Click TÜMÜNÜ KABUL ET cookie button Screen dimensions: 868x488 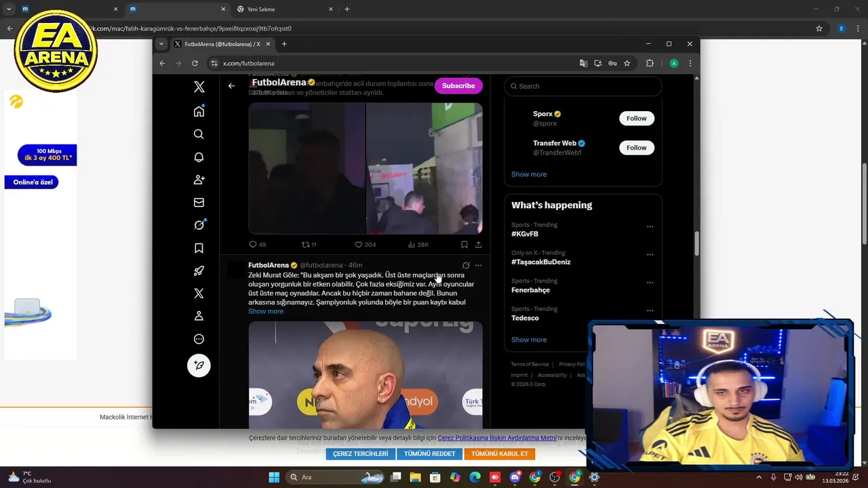click(x=500, y=453)
